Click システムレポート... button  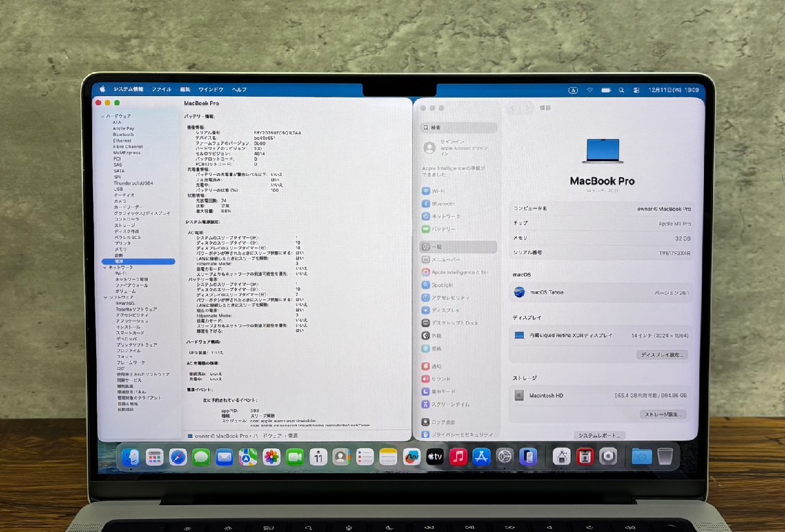[600, 435]
